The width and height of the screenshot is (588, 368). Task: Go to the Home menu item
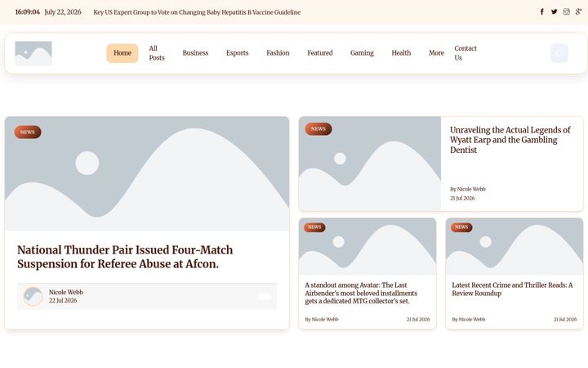tap(122, 53)
